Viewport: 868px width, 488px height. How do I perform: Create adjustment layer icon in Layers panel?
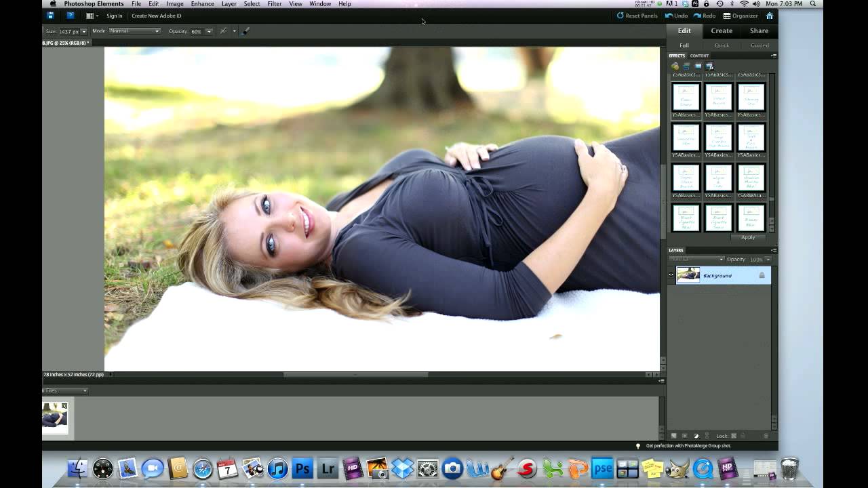click(696, 436)
